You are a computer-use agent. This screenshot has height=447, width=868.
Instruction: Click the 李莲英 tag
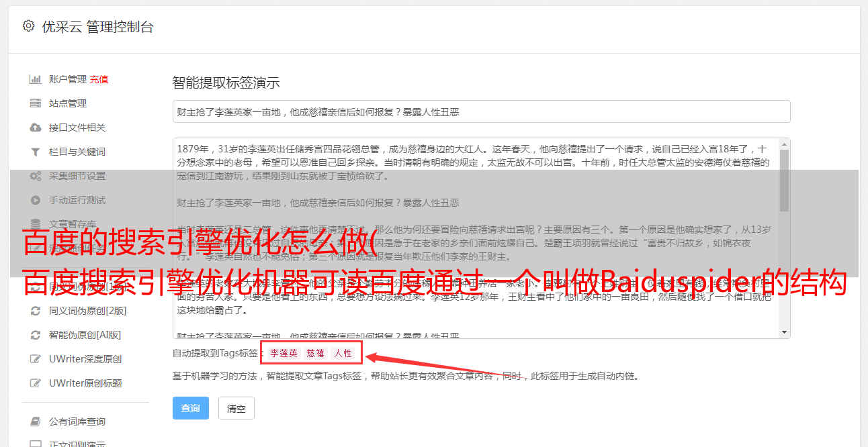(284, 353)
